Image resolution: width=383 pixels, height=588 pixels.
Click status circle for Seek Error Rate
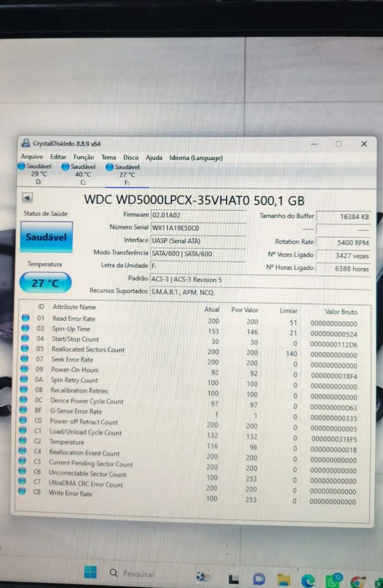pyautogui.click(x=25, y=359)
